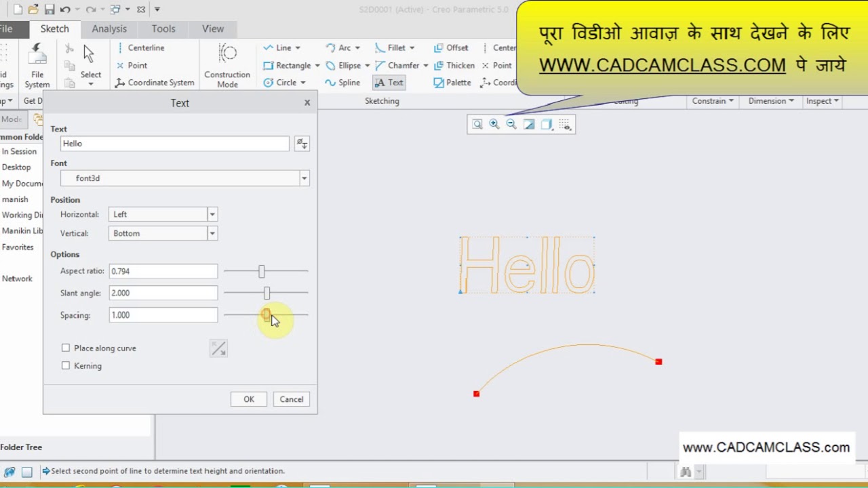Select the Point tool next to Centerline
The image size is (868, 488).
(x=132, y=66)
